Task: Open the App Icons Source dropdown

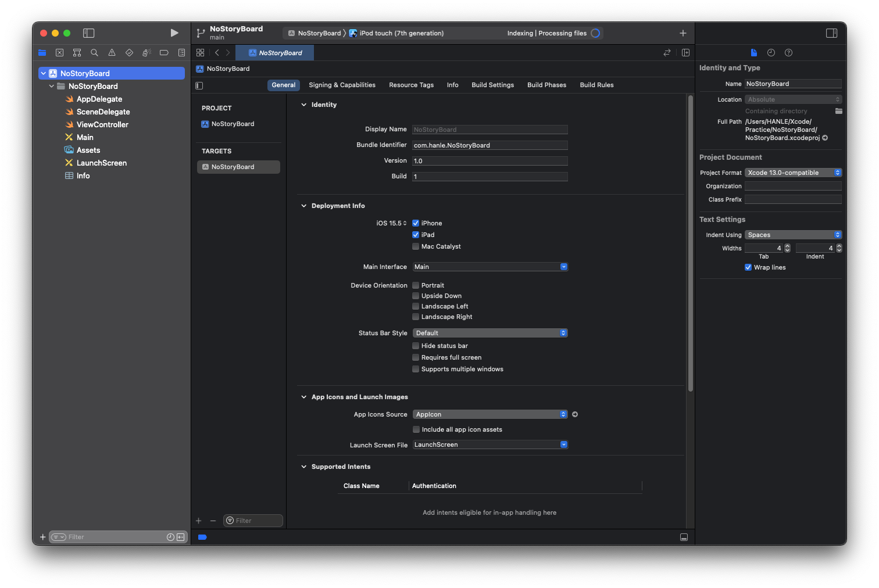Action: coord(490,414)
